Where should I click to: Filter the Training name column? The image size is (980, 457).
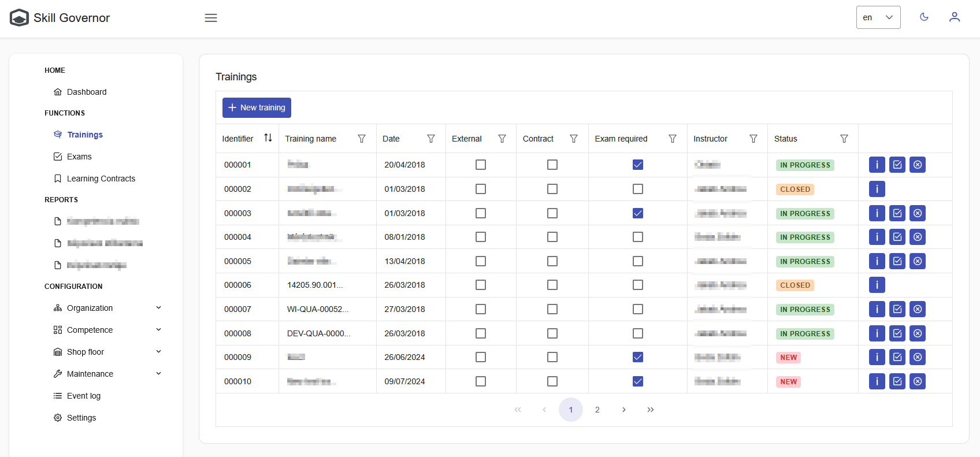click(x=362, y=139)
